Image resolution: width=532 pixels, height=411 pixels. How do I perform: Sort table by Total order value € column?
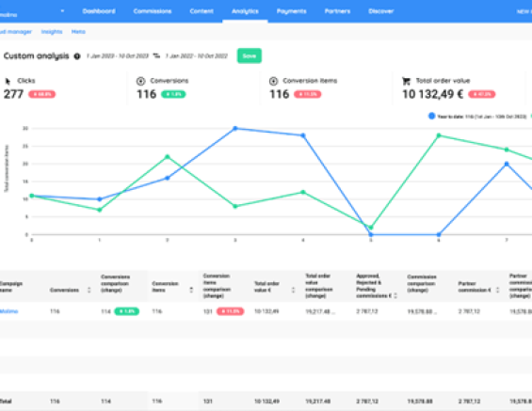293,290
